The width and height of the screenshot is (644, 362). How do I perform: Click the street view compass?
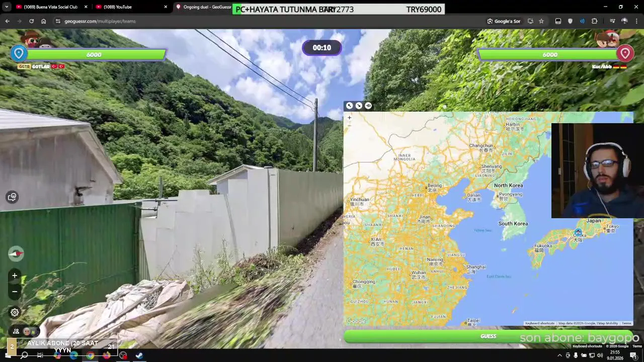coord(16,253)
